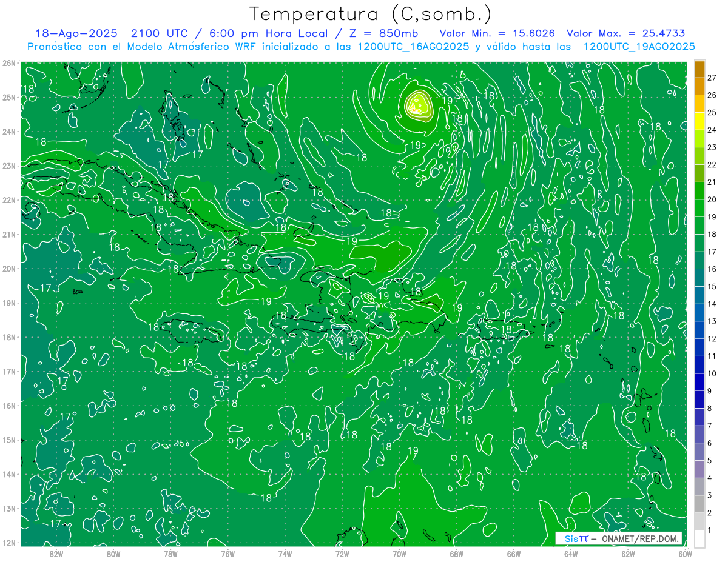Click the brown colorbar segment above 27
This screenshot has width=728, height=562.
699,69
